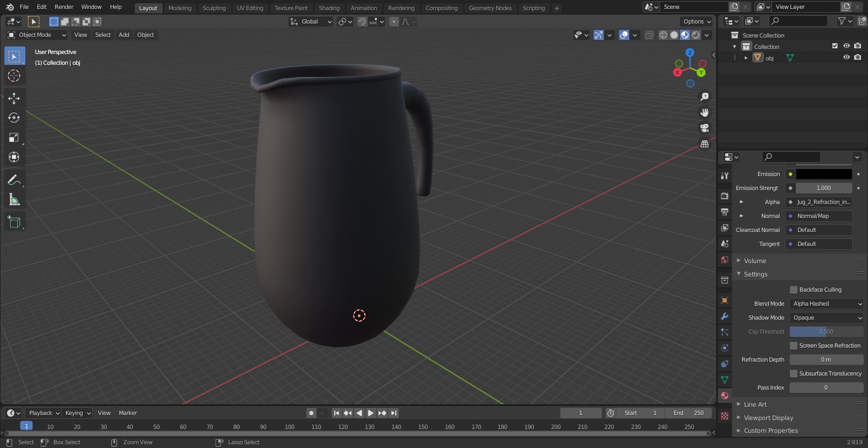The image size is (868, 448).
Task: Open the Keying popover in timeline
Action: click(x=77, y=413)
